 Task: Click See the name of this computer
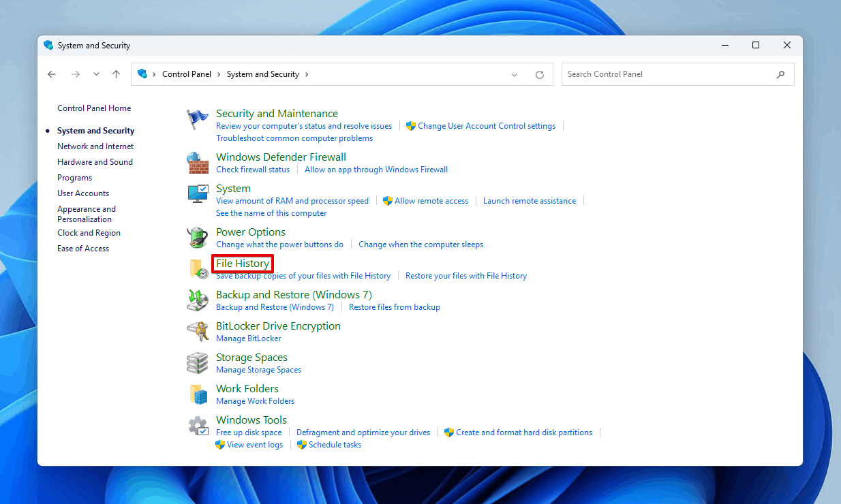point(271,213)
